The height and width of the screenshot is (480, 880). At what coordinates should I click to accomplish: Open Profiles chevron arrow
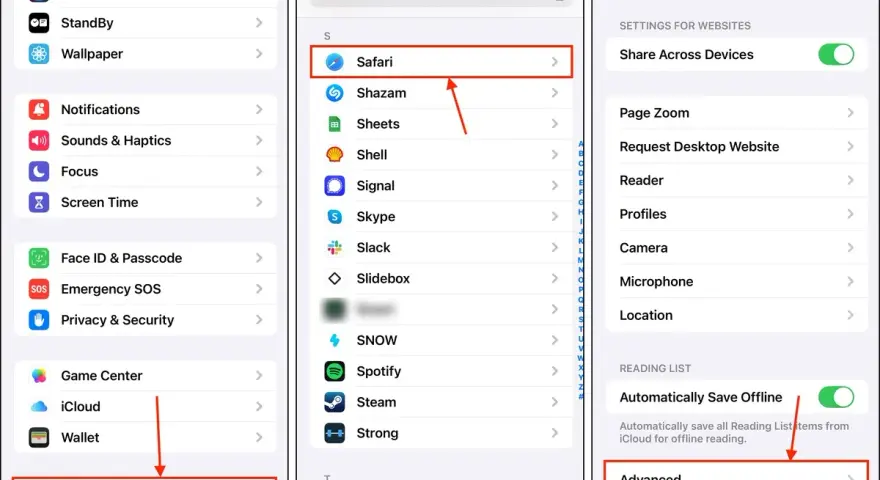pos(851,214)
